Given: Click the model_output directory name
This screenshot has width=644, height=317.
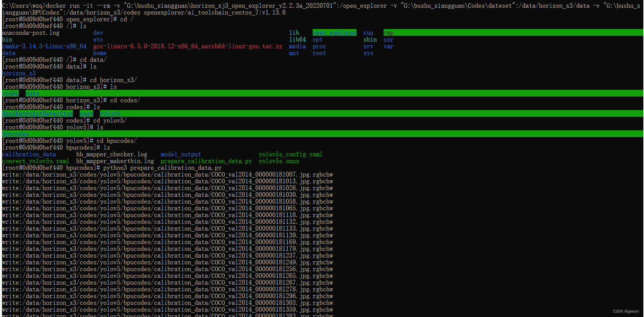Looking at the screenshot, I should point(181,154).
